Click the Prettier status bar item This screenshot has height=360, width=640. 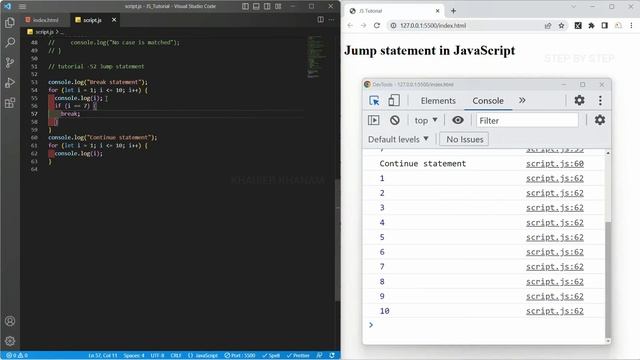[x=298, y=356]
